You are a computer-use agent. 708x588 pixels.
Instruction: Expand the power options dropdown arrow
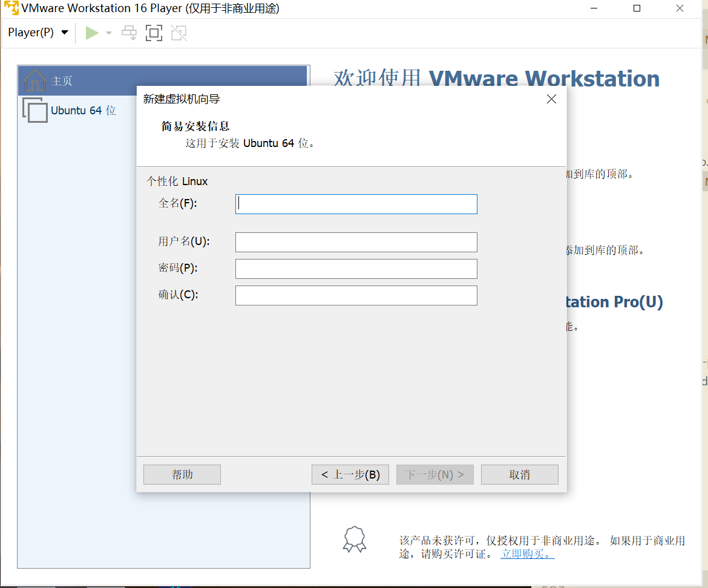point(108,33)
